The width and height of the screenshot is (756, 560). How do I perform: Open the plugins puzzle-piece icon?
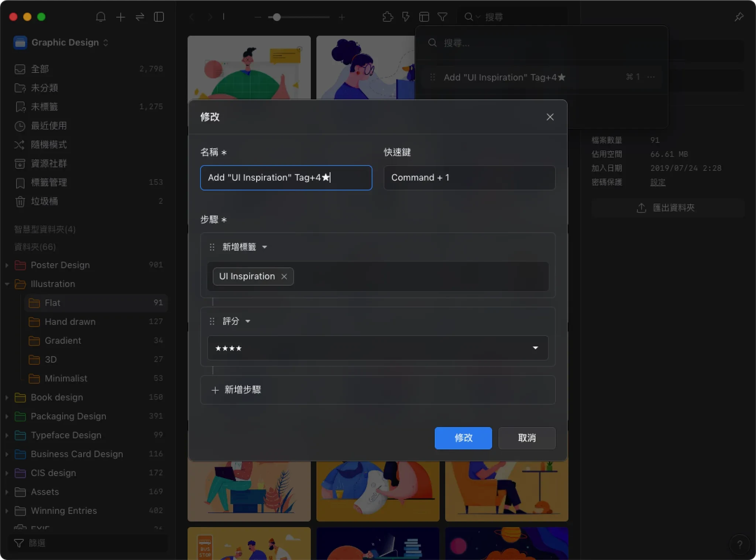coord(388,17)
